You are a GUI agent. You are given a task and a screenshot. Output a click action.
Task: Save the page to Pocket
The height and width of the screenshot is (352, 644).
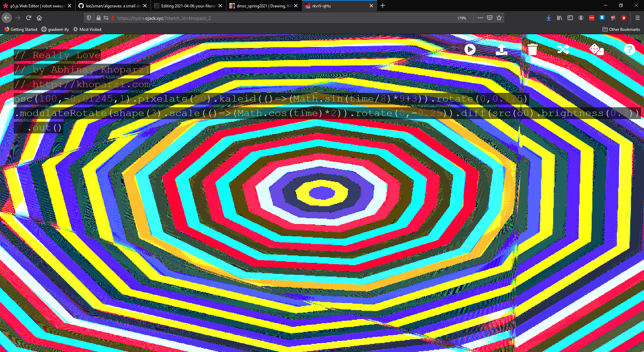point(490,18)
